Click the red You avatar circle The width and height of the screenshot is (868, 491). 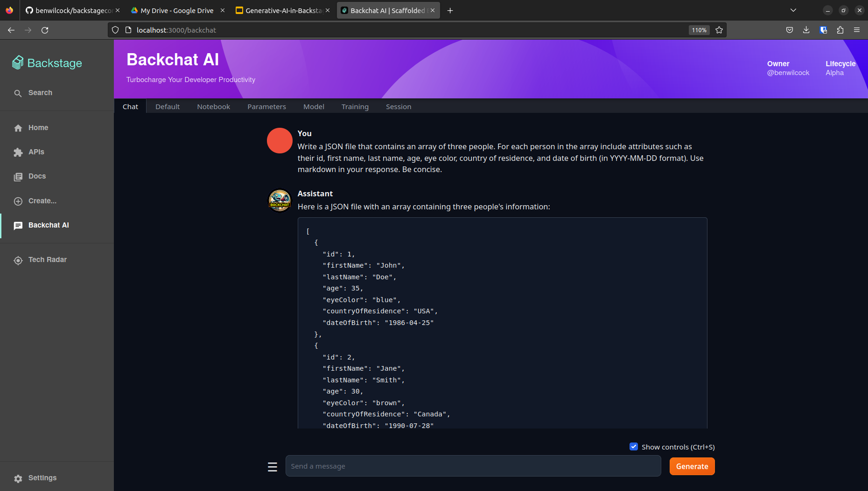point(280,140)
